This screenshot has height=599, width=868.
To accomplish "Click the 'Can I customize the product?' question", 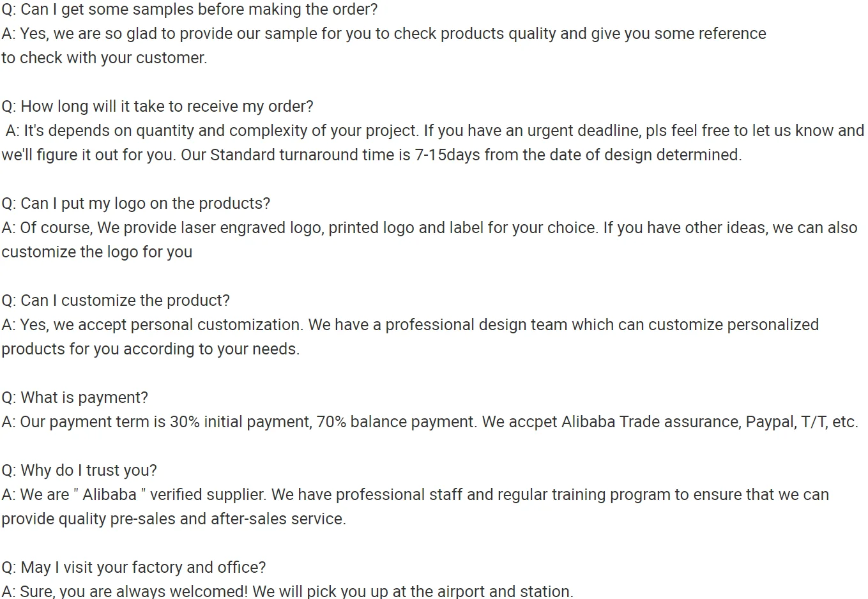I will pos(116,301).
